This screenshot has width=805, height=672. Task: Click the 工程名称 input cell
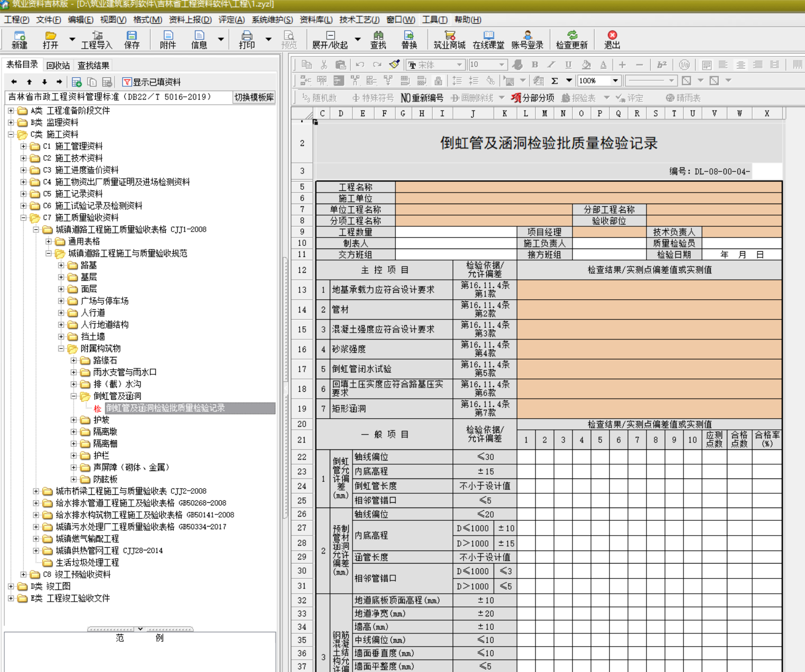click(x=588, y=187)
